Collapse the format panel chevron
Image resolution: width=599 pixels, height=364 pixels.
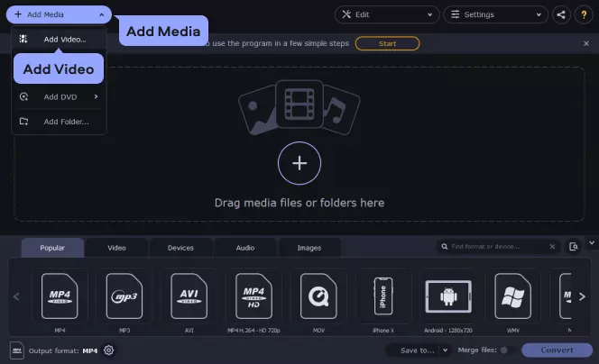tap(592, 242)
